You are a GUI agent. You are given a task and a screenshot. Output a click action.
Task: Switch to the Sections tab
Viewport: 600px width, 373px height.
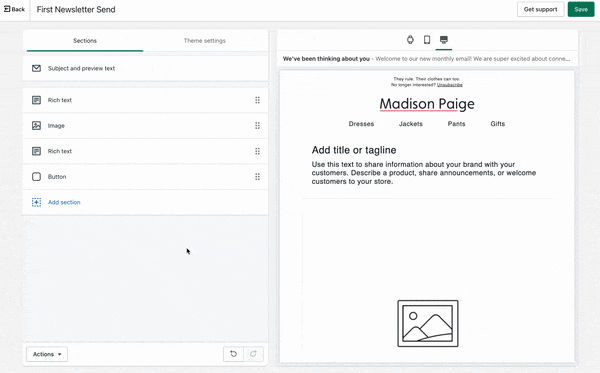point(85,41)
